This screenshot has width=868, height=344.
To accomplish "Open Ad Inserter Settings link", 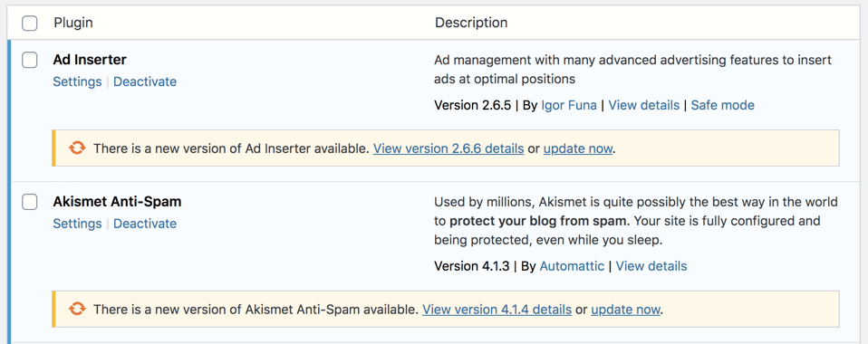I will [78, 81].
